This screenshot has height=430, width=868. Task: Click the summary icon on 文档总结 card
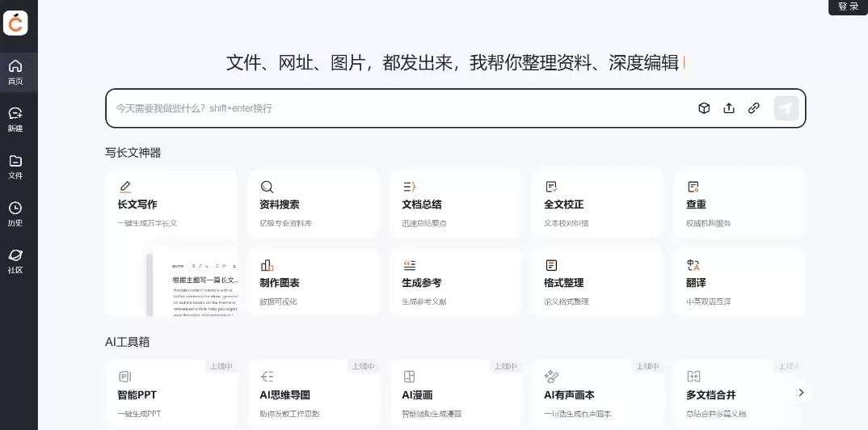coord(410,187)
